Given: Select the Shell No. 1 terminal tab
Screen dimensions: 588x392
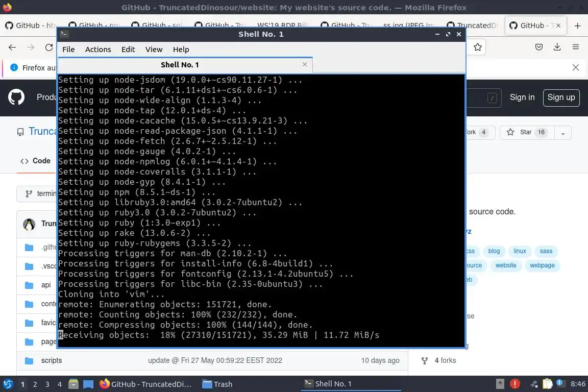Looking at the screenshot, I should click(x=185, y=65).
